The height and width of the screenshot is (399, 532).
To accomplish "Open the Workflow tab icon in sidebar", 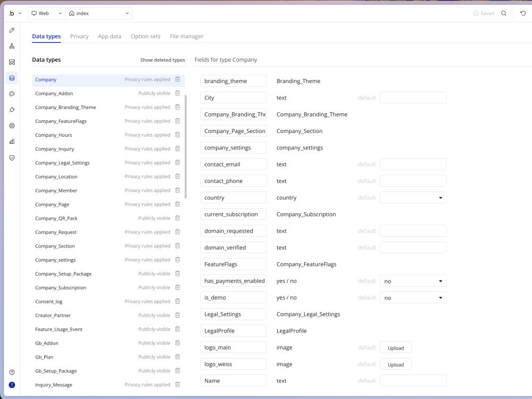I will [x=12, y=46].
